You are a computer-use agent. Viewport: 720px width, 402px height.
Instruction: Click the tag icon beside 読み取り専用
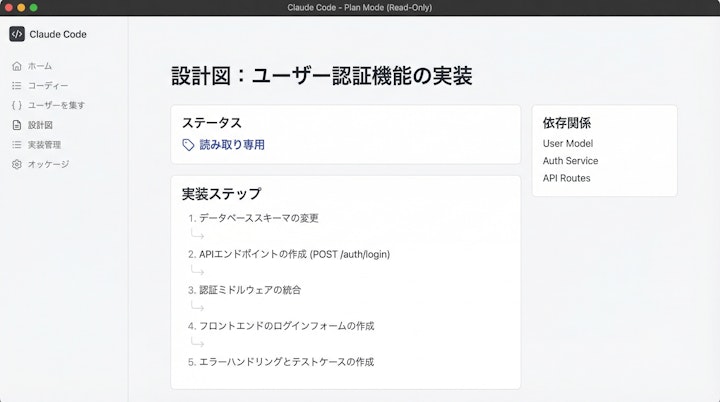click(x=188, y=145)
